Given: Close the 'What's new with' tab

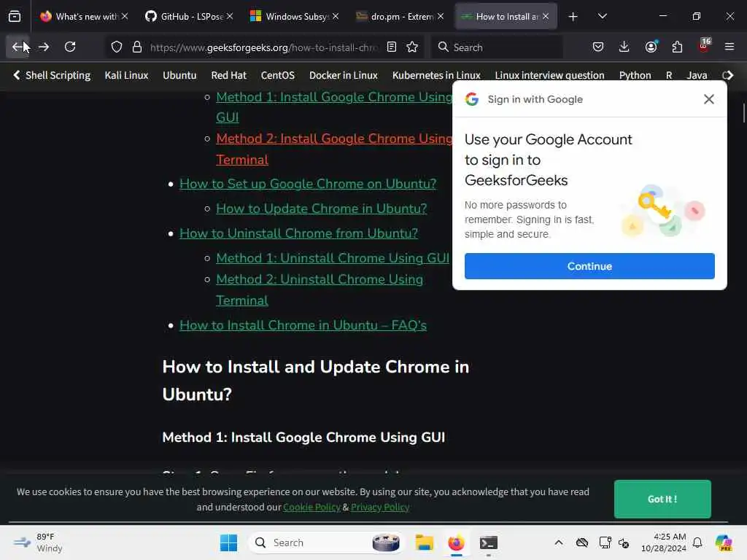Looking at the screenshot, I should (125, 16).
